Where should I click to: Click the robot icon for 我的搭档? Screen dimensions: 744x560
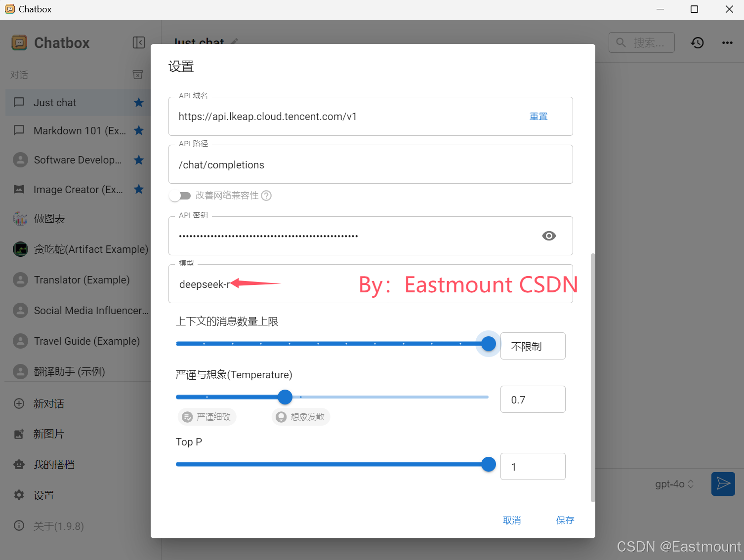[x=19, y=465]
